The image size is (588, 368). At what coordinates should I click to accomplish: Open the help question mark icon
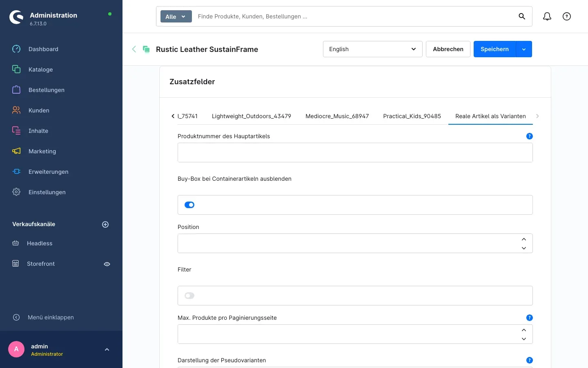click(x=567, y=16)
